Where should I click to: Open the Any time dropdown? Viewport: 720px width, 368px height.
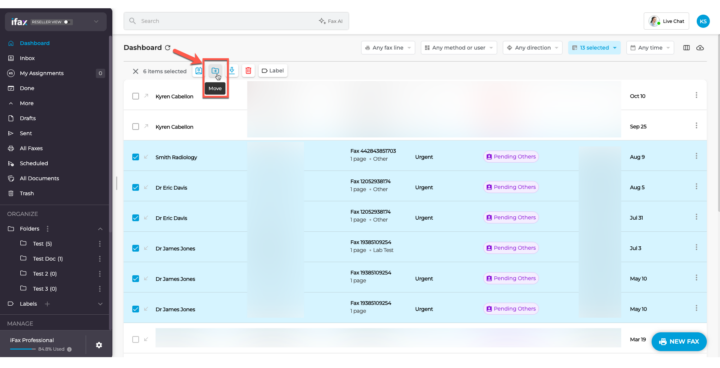click(x=650, y=48)
